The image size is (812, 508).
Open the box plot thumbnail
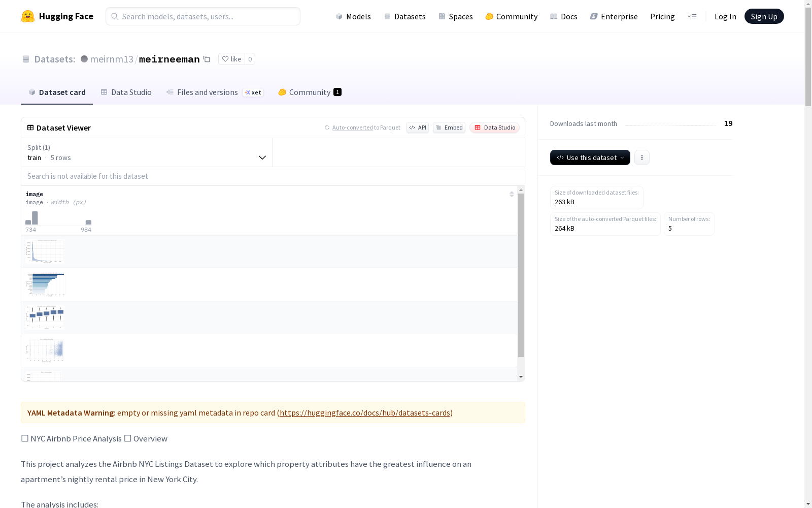coord(45,317)
